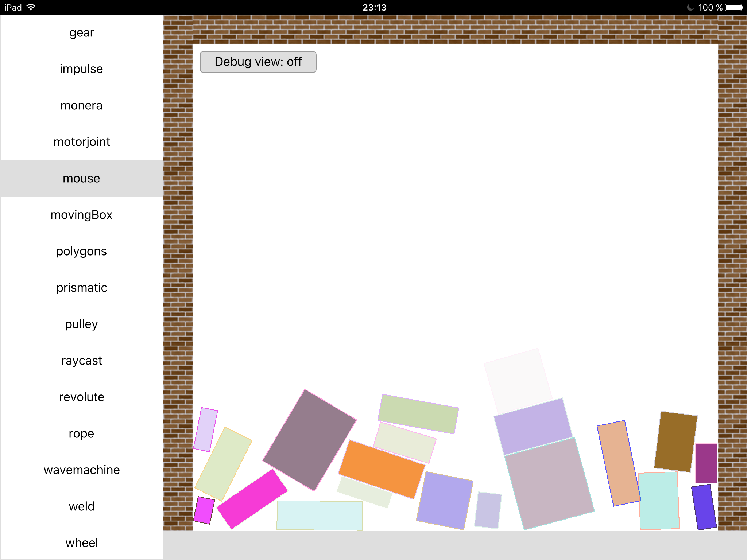Select the impulse demo item
The image size is (747, 560).
point(82,69)
